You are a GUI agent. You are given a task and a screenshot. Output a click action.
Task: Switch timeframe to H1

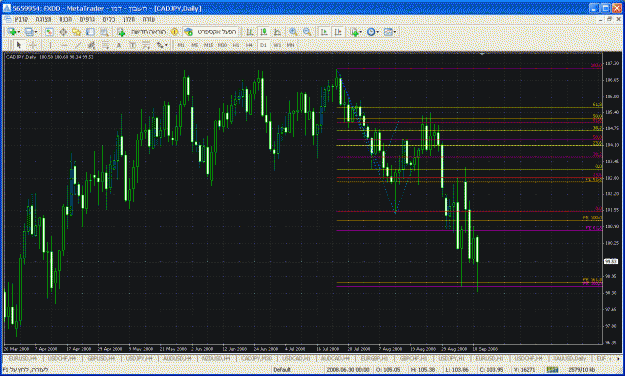pos(236,45)
